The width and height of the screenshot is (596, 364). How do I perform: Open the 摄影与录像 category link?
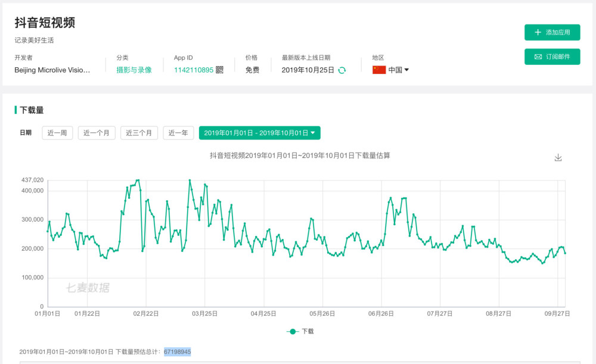(134, 70)
